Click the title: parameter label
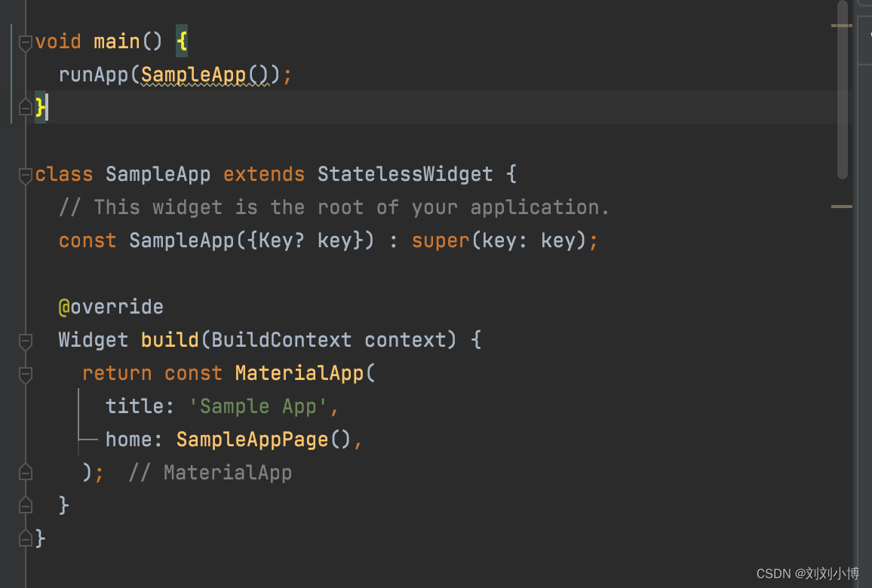Screen dimensions: 872x588 [140, 406]
